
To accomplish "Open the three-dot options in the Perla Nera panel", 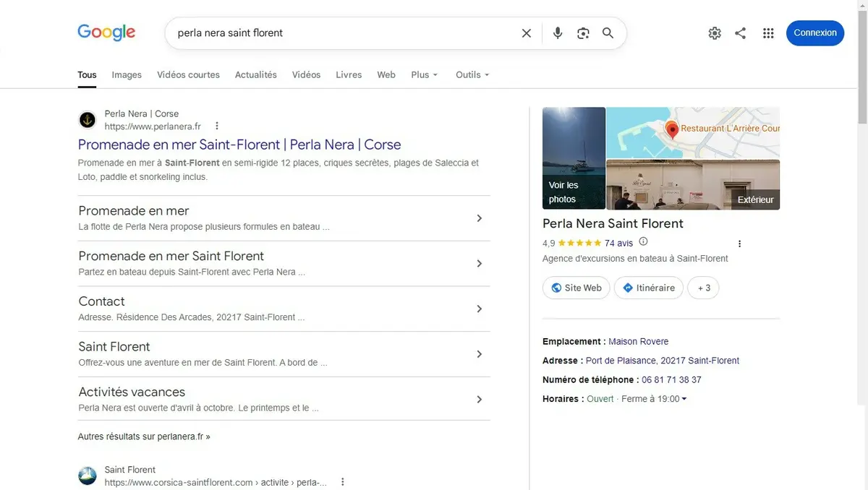I will coord(739,244).
